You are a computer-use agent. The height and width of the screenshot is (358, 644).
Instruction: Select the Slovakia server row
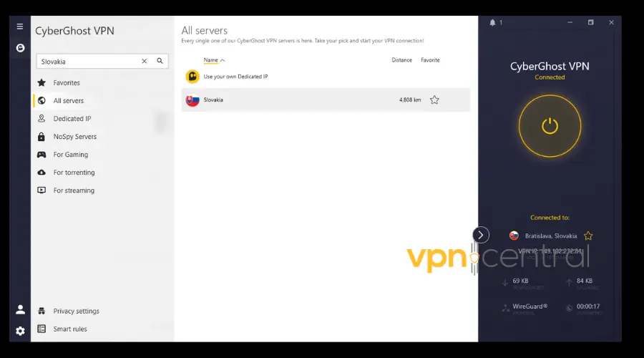(326, 100)
